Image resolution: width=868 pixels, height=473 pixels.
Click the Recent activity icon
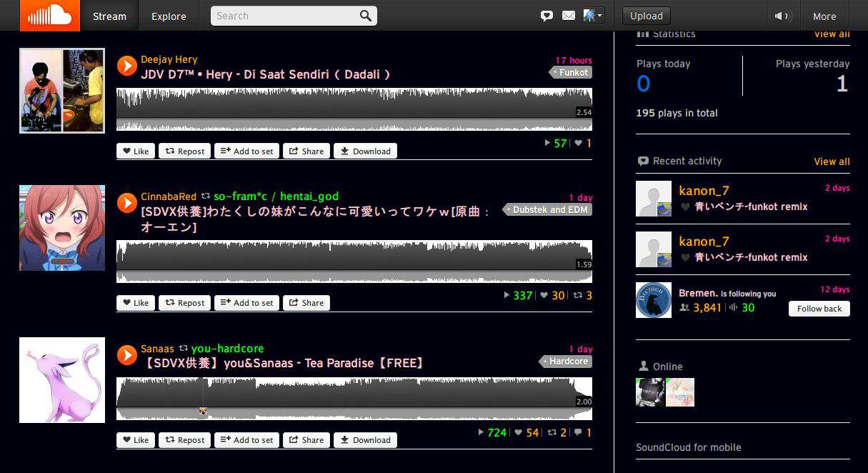click(x=642, y=161)
